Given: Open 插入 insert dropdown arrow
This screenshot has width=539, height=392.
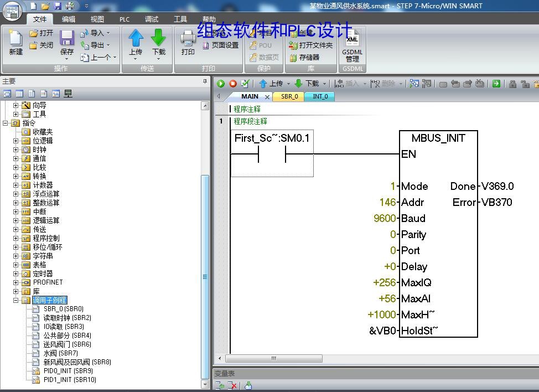Looking at the screenshot, I should click(x=365, y=84).
